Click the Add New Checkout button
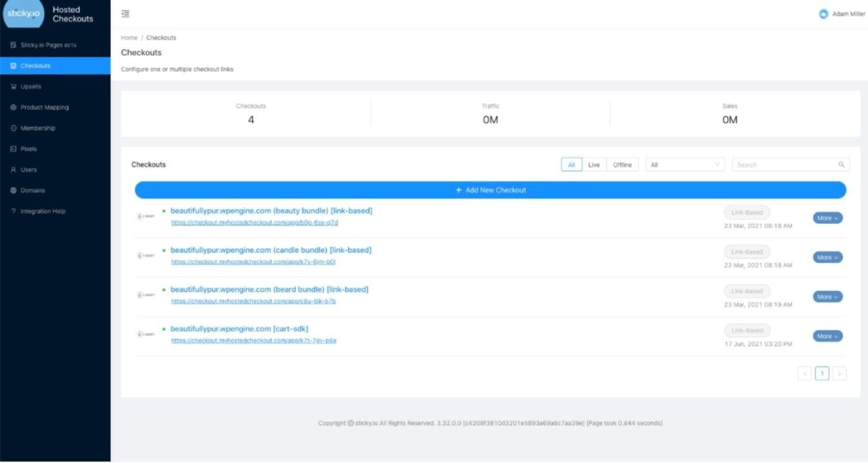The width and height of the screenshot is (868, 463). (490, 190)
